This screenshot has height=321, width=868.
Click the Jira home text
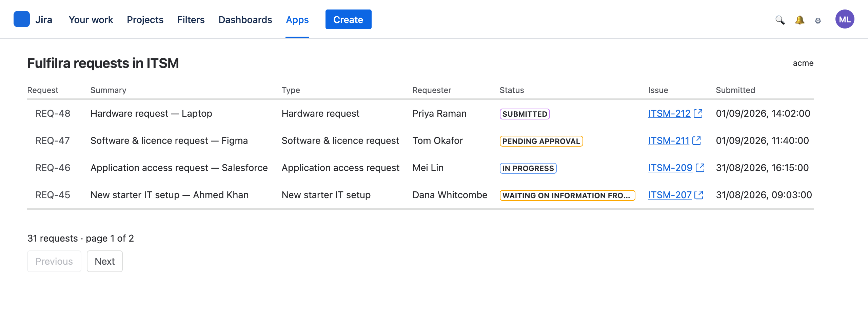coord(44,20)
